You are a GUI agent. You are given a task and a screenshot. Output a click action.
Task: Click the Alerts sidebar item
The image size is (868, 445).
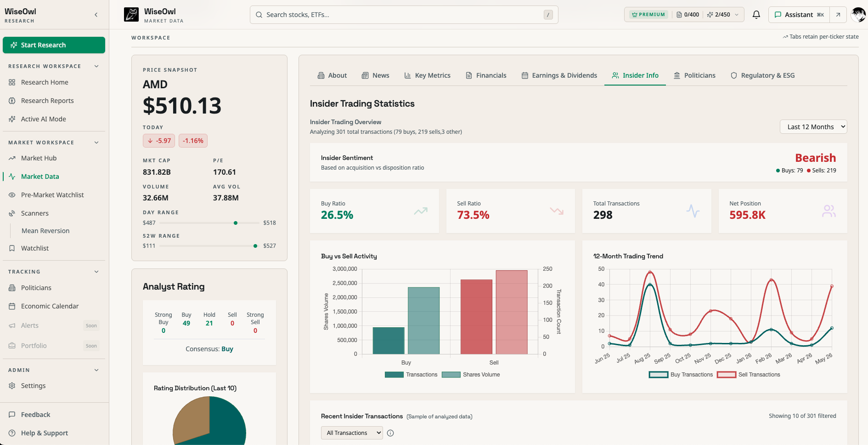coord(54,325)
